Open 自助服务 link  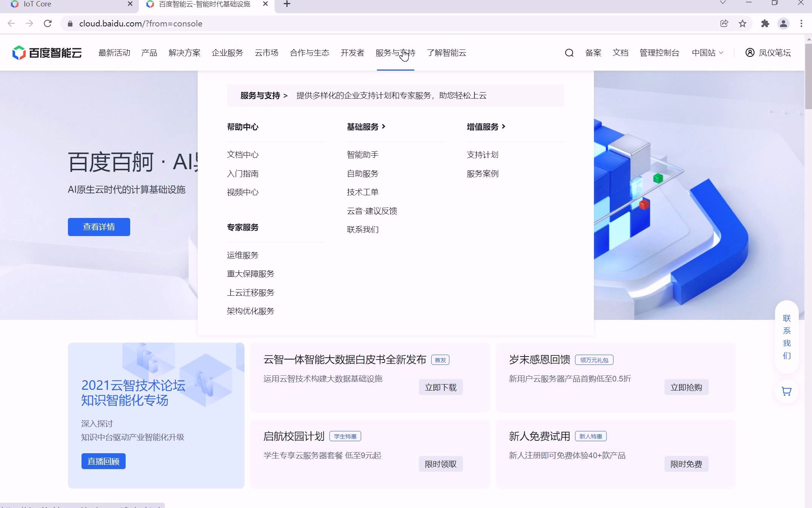363,174
